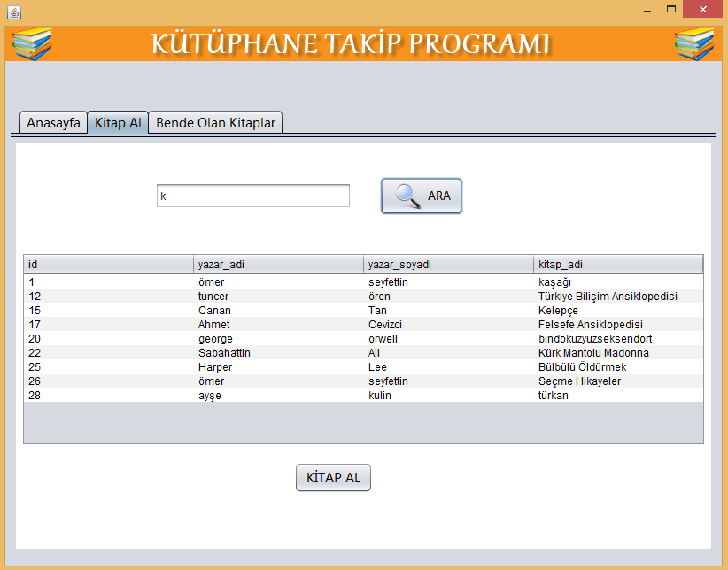
Task: Sort by the id column header
Action: click(108, 265)
